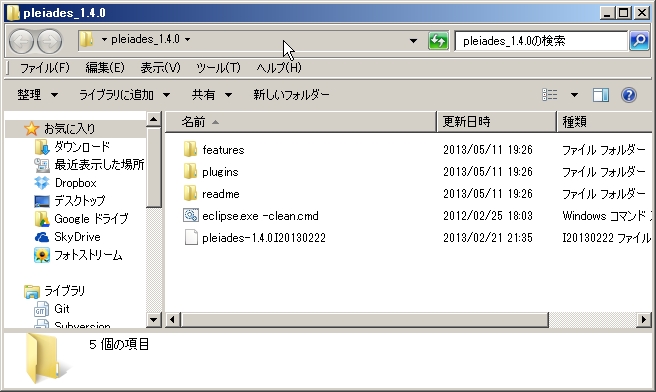Select the ダウンロード sidebar entry

pos(82,147)
